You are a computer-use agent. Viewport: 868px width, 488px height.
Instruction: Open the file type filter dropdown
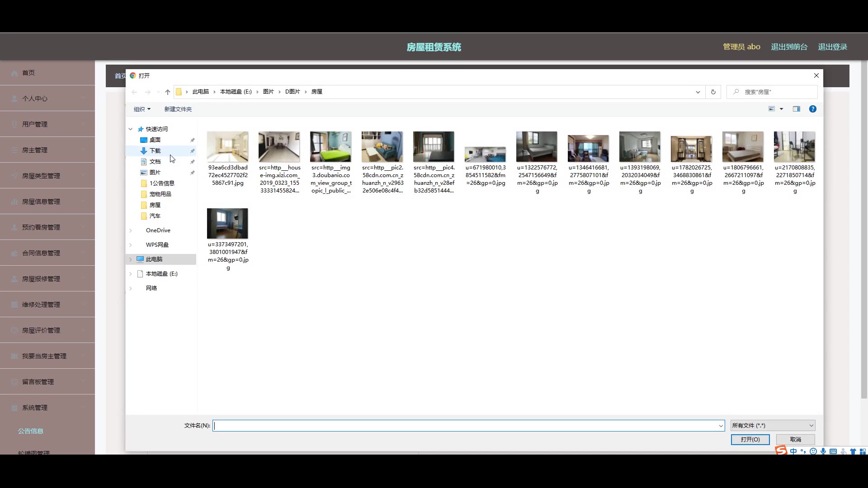point(773,425)
